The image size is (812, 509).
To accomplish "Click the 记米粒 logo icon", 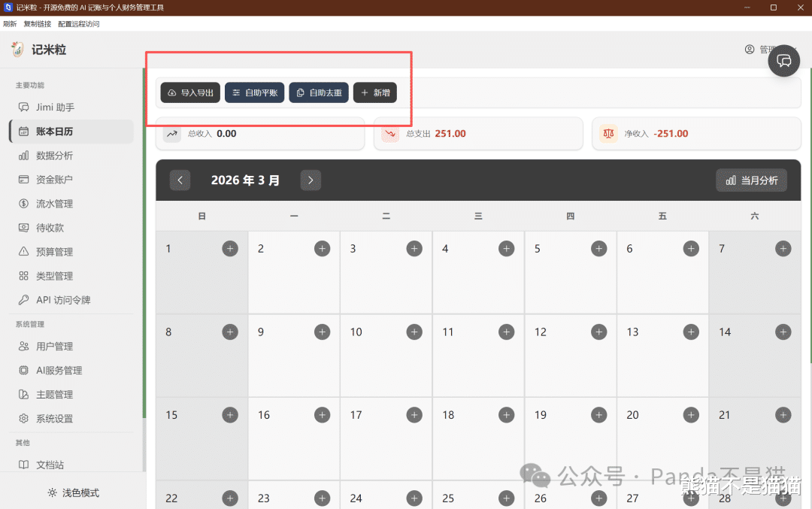I will [17, 49].
